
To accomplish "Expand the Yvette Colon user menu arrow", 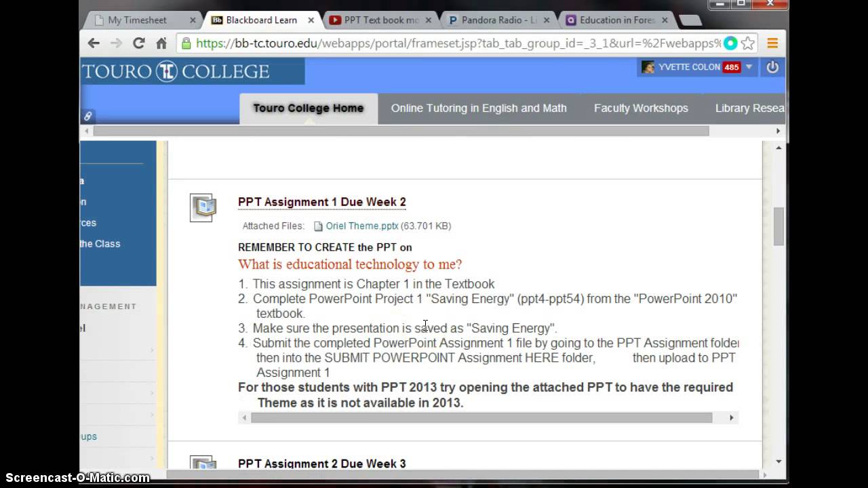I will tap(749, 67).
